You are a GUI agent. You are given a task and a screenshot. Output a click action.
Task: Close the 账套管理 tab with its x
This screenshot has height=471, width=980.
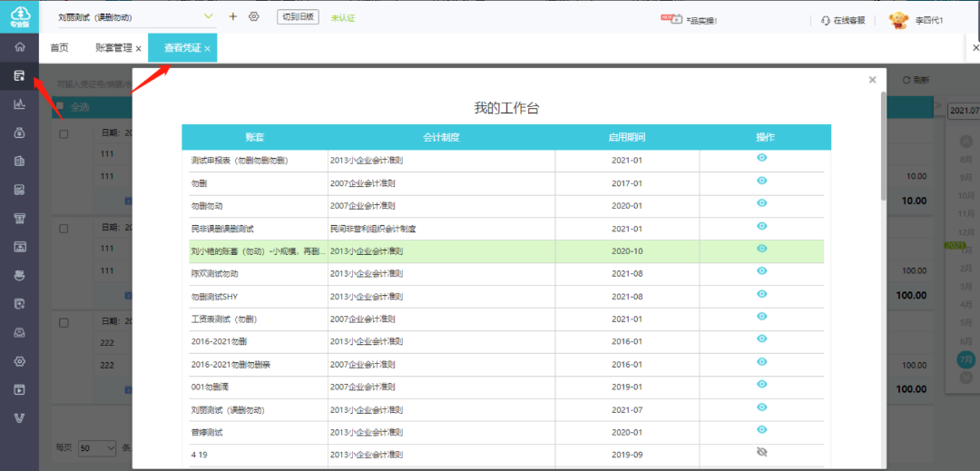[138, 49]
